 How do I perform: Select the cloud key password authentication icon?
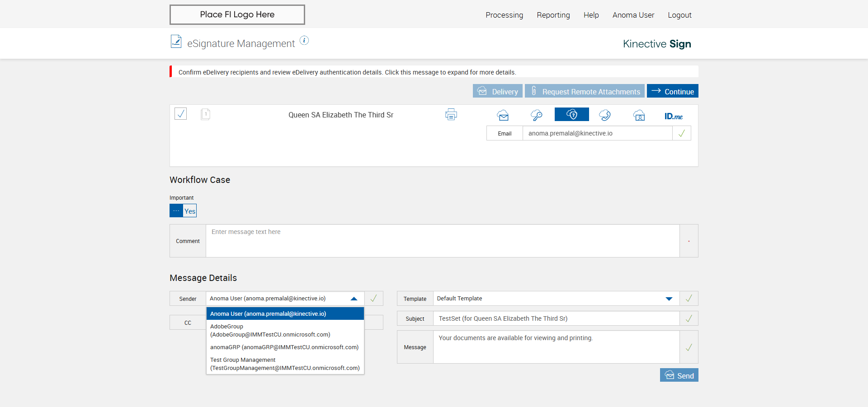537,115
